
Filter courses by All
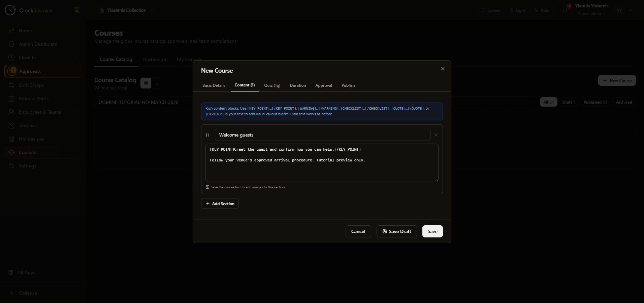548,102
